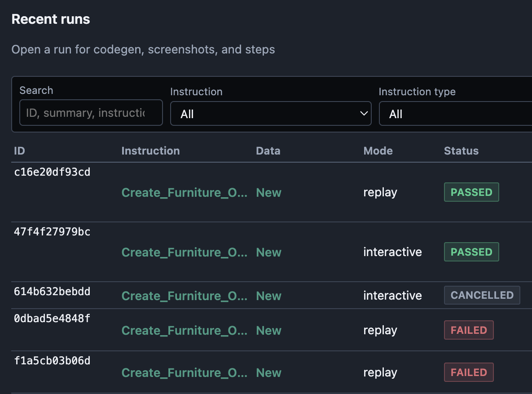The image size is (532, 394).
Task: Click PASSED badge for run c16e20df93cd
Action: 471,192
